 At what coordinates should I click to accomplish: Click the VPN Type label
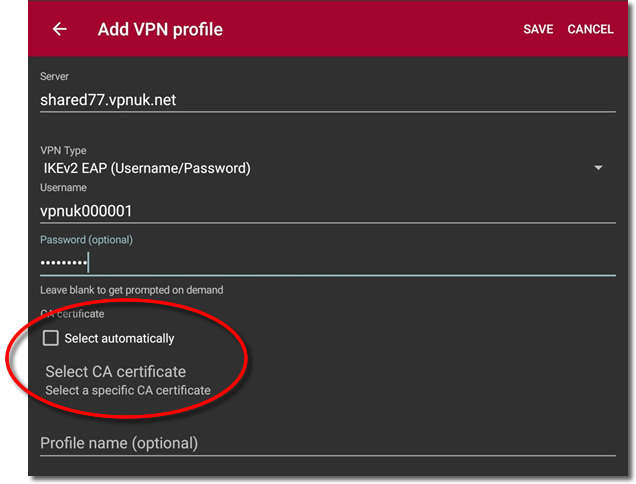[x=63, y=151]
